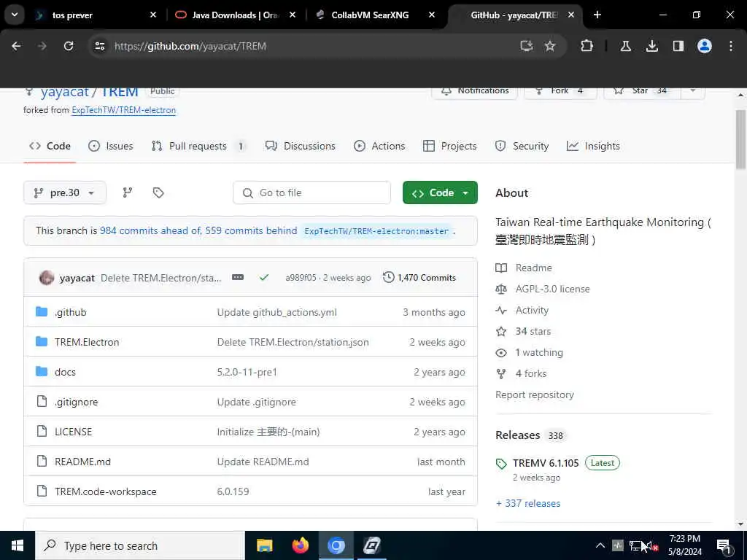This screenshot has width=747, height=560.
Task: Open the AGPL-3.0 license link
Action: point(553,289)
